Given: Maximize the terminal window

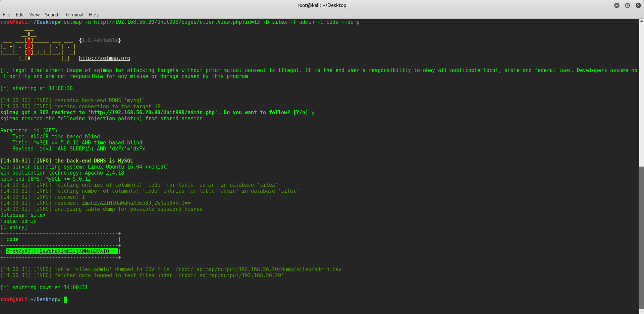Looking at the screenshot, I should tap(627, 5).
